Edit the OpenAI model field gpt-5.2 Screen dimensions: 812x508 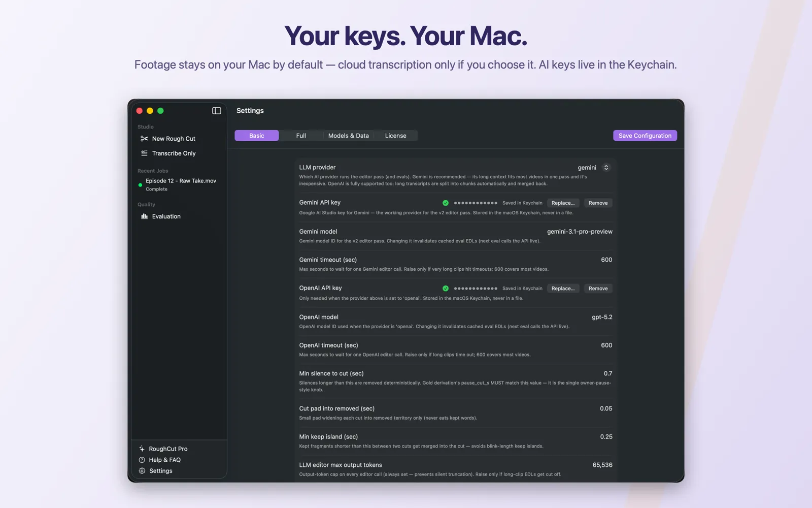(x=602, y=317)
